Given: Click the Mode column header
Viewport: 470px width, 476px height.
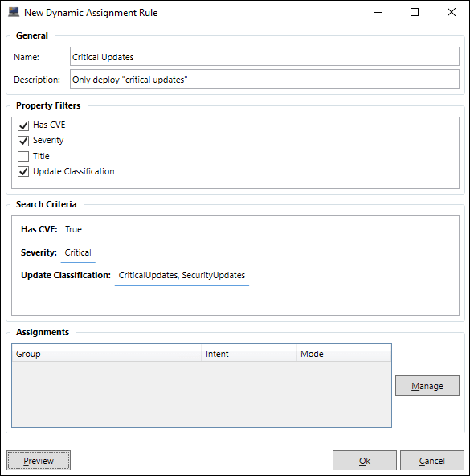Looking at the screenshot, I should point(344,354).
